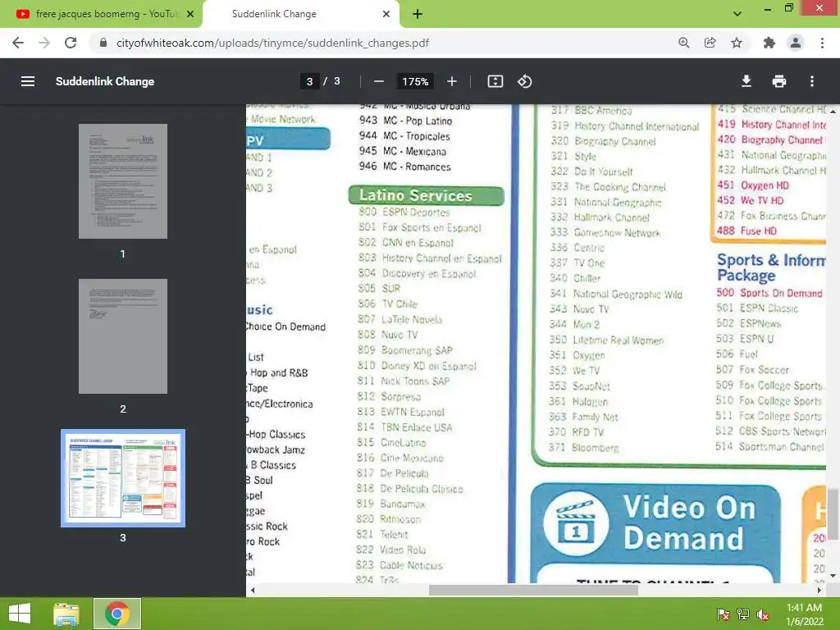The image size is (840, 630).
Task: Open the taskbar clock 1:41 AM
Action: tap(804, 614)
